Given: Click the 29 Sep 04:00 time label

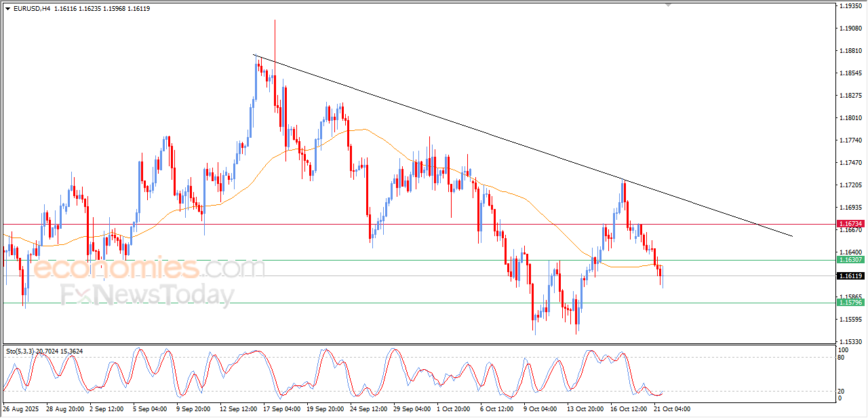Looking at the screenshot, I should pyautogui.click(x=413, y=410).
